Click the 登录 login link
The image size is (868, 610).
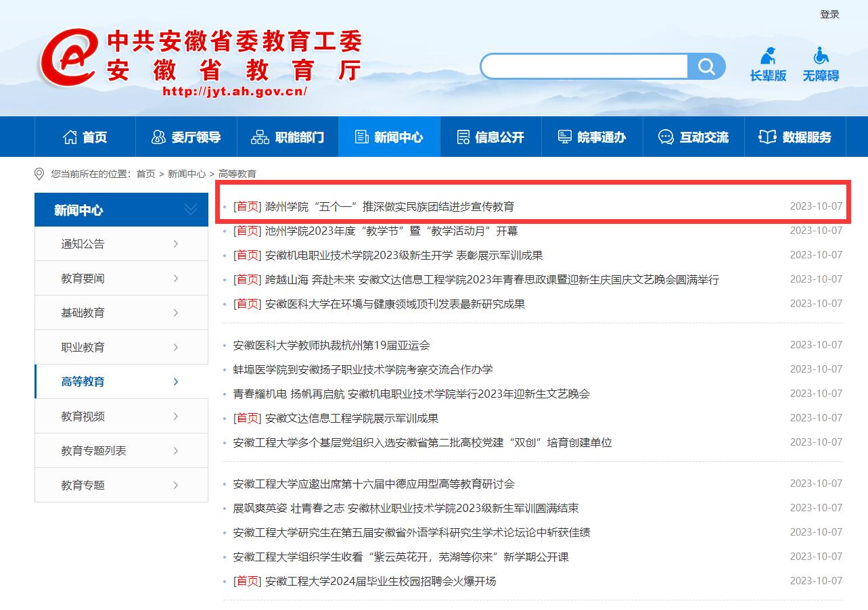pyautogui.click(x=829, y=14)
